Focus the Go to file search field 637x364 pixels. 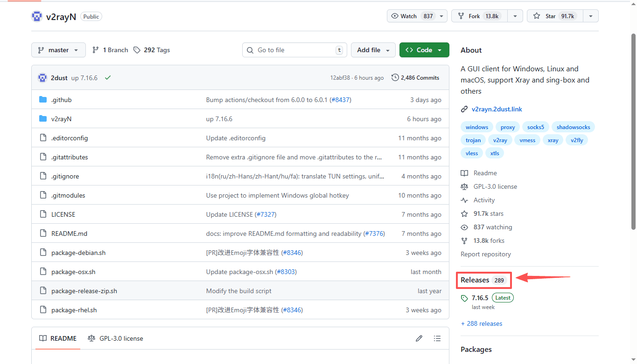pyautogui.click(x=294, y=50)
